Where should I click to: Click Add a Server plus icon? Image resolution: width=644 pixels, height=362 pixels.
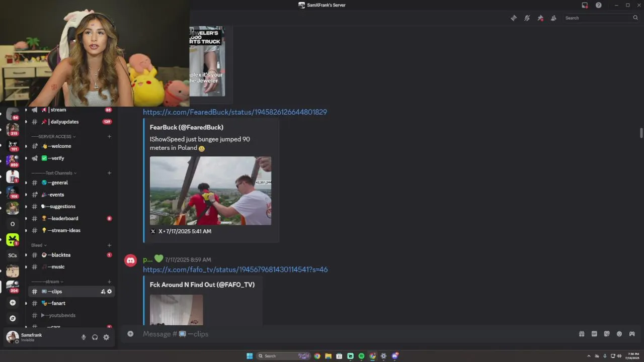tap(13, 303)
